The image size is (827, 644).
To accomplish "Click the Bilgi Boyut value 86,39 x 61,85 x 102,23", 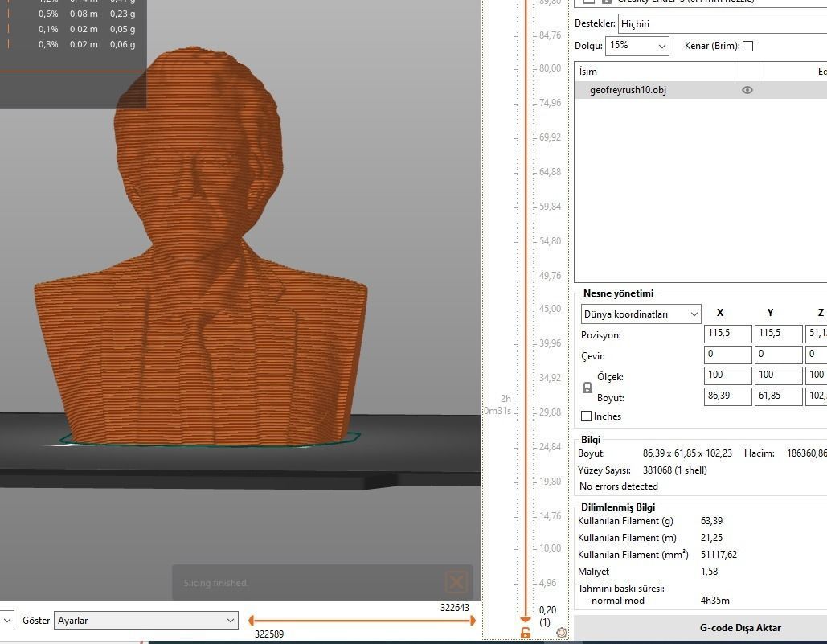I will (x=687, y=453).
